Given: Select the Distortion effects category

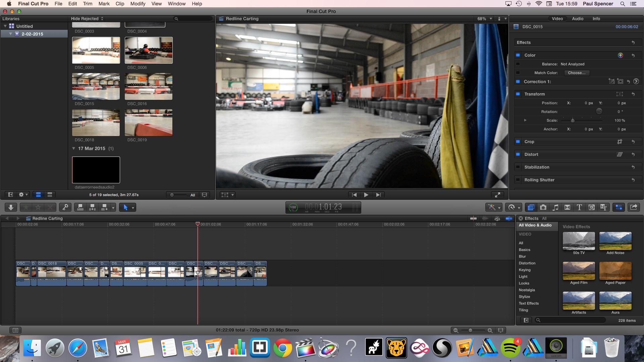Looking at the screenshot, I should [x=527, y=263].
